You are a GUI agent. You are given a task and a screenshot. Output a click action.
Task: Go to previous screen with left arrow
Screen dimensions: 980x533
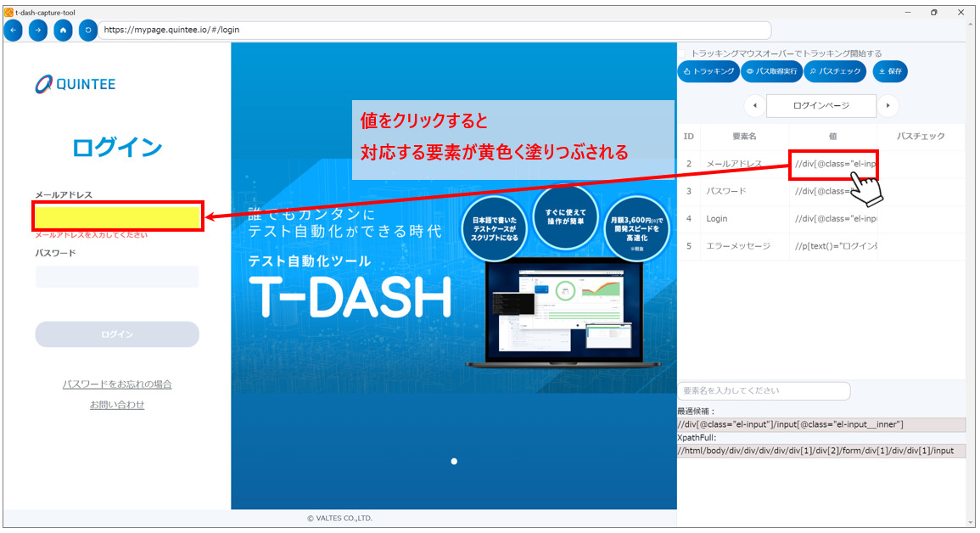(755, 106)
